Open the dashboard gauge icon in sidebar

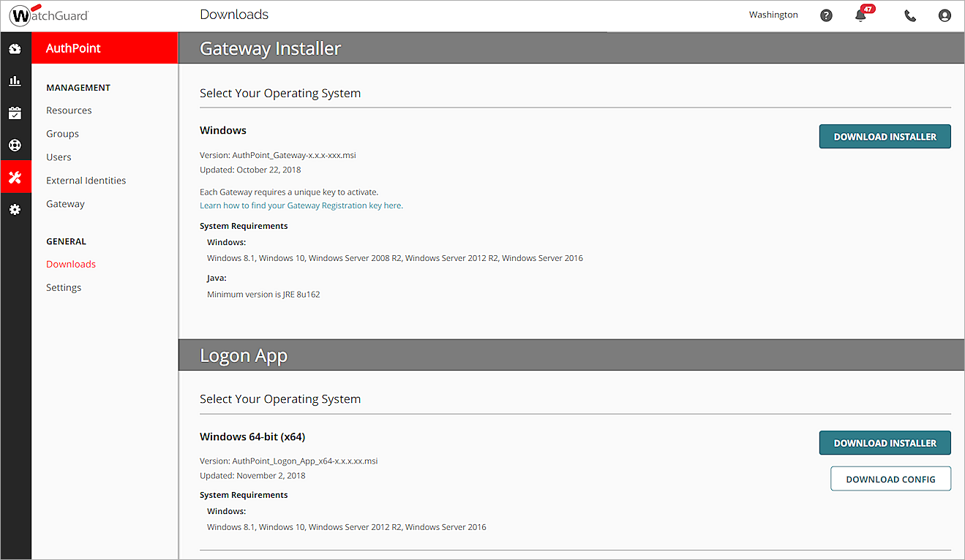(15, 49)
